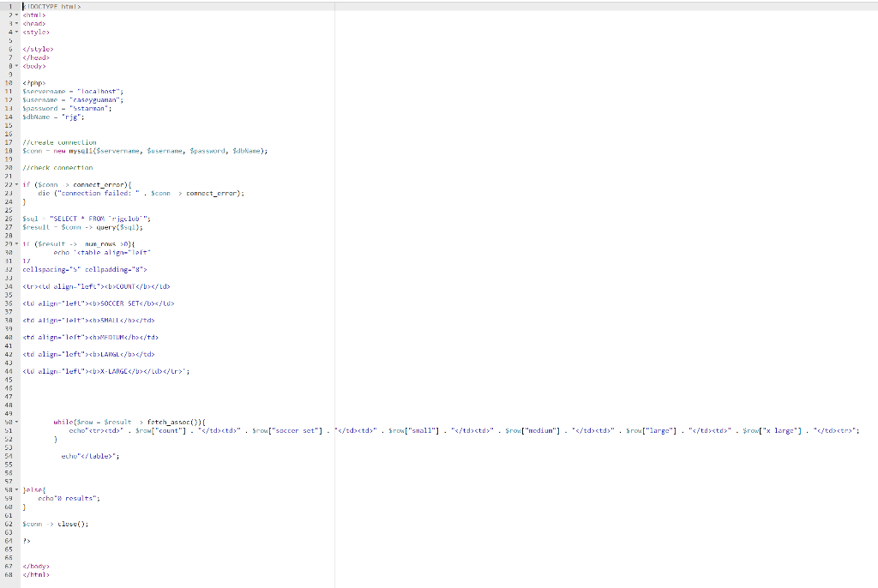Click the $servername localhost assignment line
The image size is (878, 588).
(x=73, y=91)
